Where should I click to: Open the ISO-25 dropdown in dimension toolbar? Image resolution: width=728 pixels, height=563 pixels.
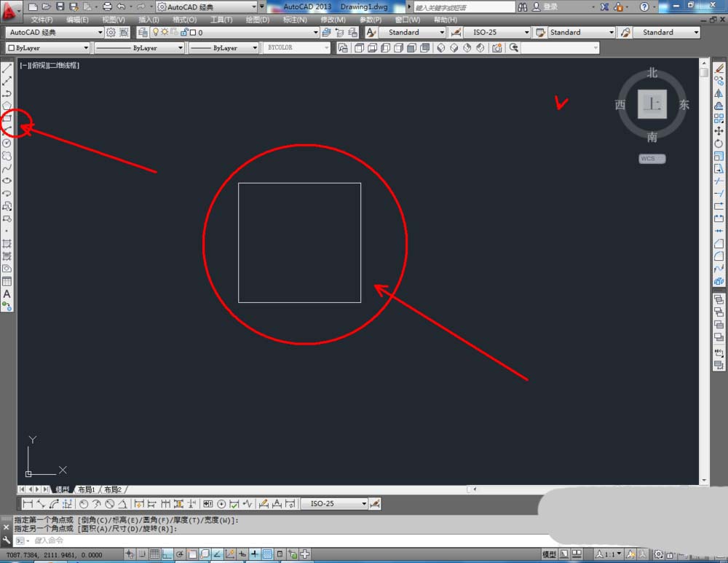pyautogui.click(x=334, y=503)
